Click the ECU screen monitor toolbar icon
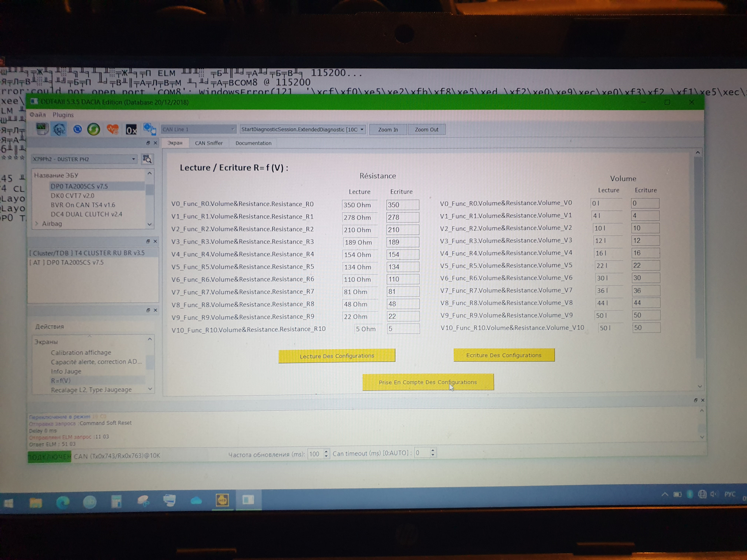Viewport: 747px width, 560px height. click(x=41, y=129)
